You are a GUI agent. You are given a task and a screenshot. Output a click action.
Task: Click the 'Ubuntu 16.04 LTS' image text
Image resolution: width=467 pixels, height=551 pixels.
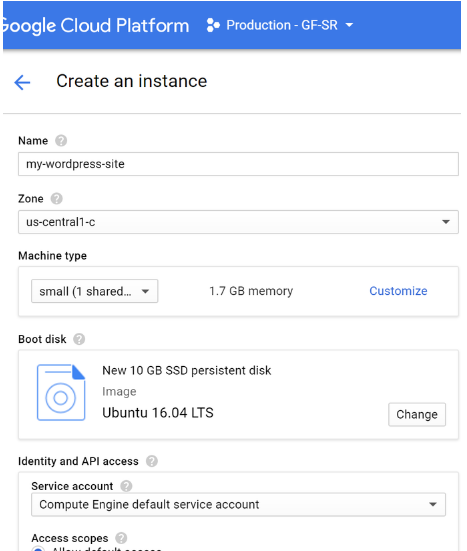coord(158,413)
